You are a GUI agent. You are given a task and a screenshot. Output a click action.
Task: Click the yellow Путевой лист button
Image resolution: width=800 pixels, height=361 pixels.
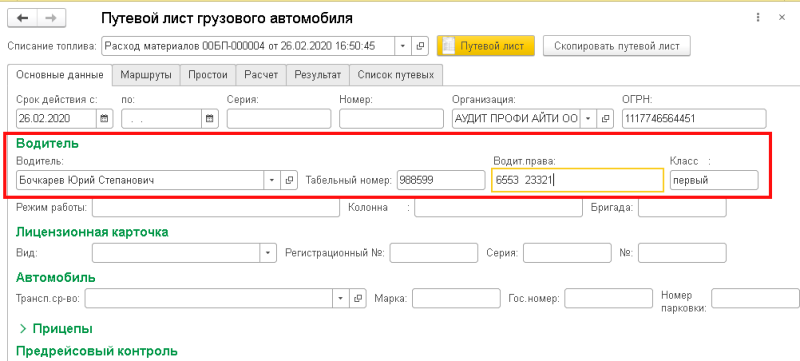coord(485,46)
